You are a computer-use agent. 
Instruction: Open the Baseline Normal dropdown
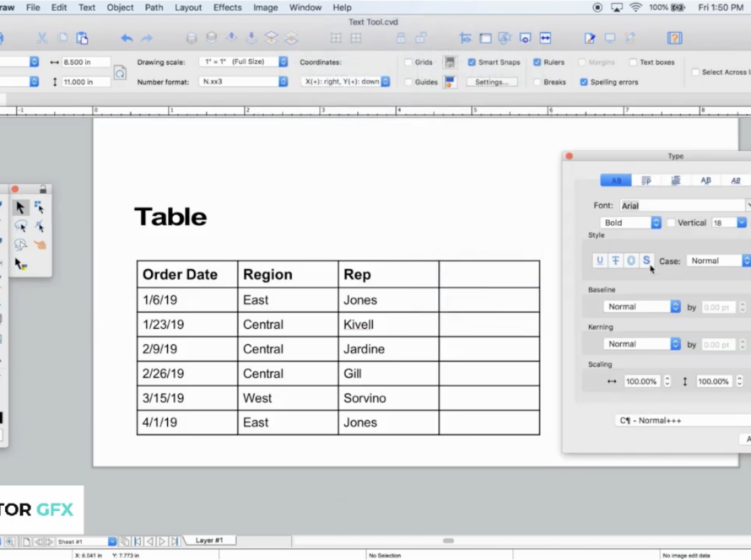(641, 307)
